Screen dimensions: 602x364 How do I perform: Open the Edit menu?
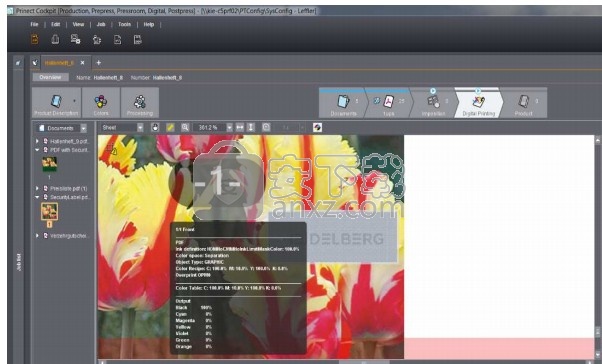point(56,24)
